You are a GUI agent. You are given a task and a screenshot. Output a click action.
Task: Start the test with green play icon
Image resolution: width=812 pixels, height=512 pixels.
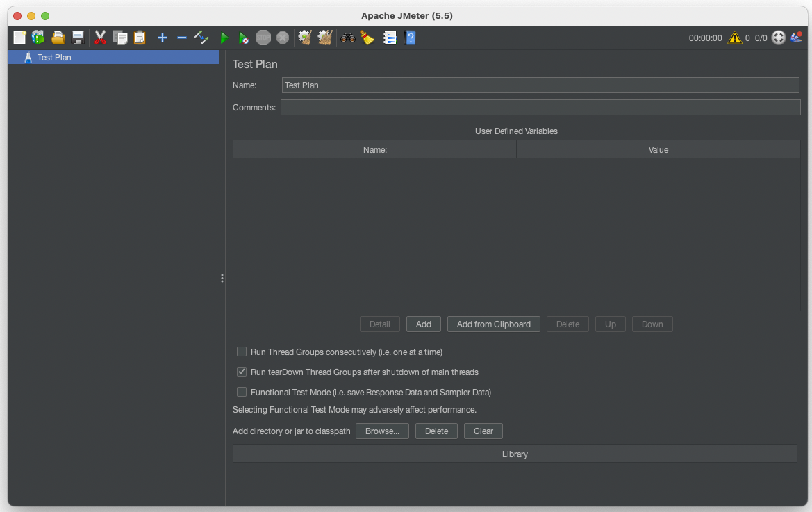224,38
